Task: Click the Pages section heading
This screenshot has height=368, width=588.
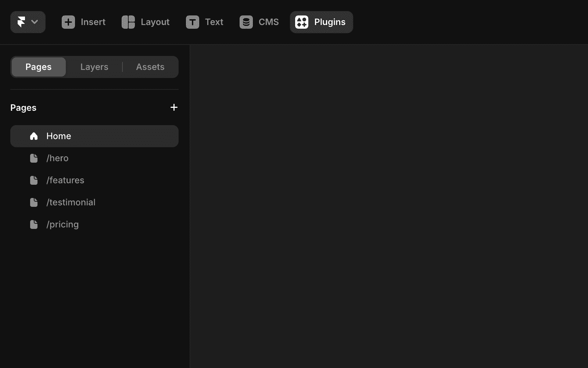Action: point(24,108)
